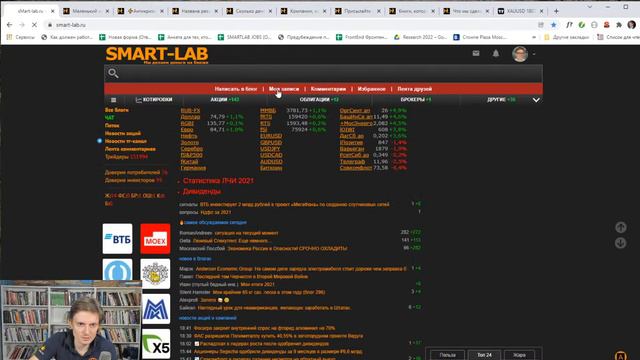Close the XAUUSD browser tab
Screen dimensions: 640x360
click(x=542, y=11)
